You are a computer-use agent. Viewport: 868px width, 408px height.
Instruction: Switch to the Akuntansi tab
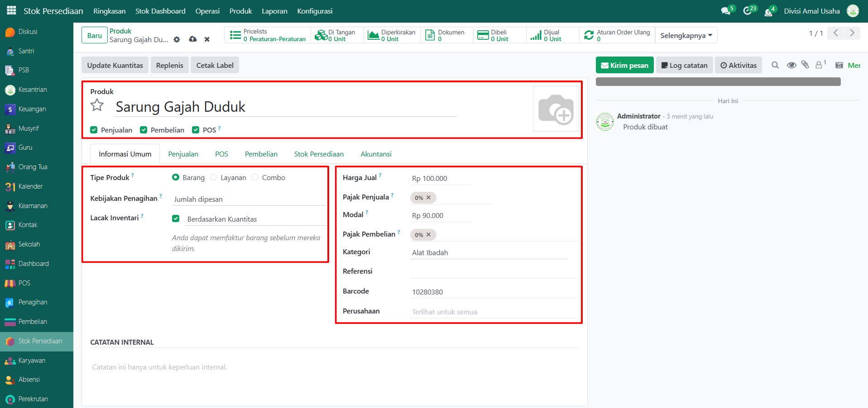[x=376, y=154]
